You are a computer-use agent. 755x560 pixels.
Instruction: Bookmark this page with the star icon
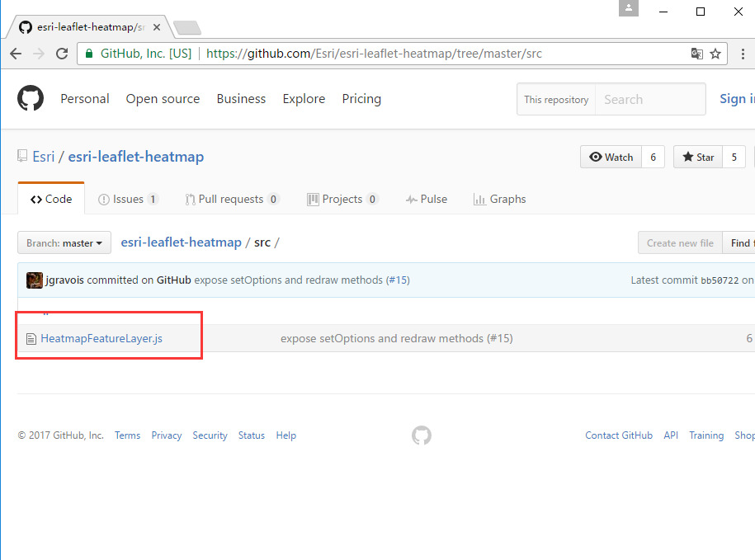tap(715, 54)
